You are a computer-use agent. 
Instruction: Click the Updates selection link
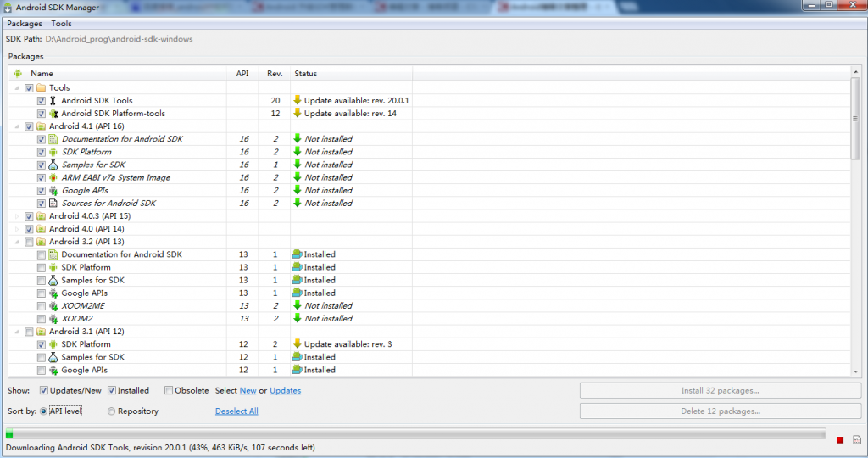click(285, 390)
